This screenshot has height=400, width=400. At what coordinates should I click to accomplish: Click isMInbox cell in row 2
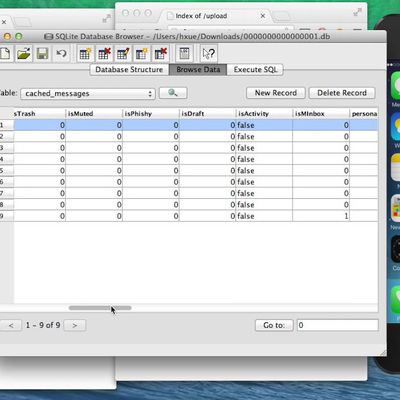coord(321,137)
